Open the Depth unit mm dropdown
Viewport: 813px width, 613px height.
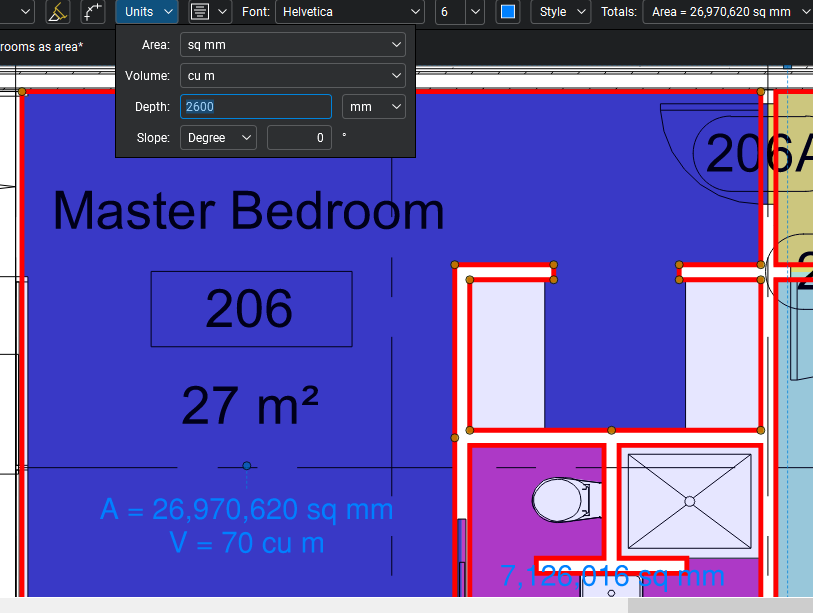click(373, 107)
